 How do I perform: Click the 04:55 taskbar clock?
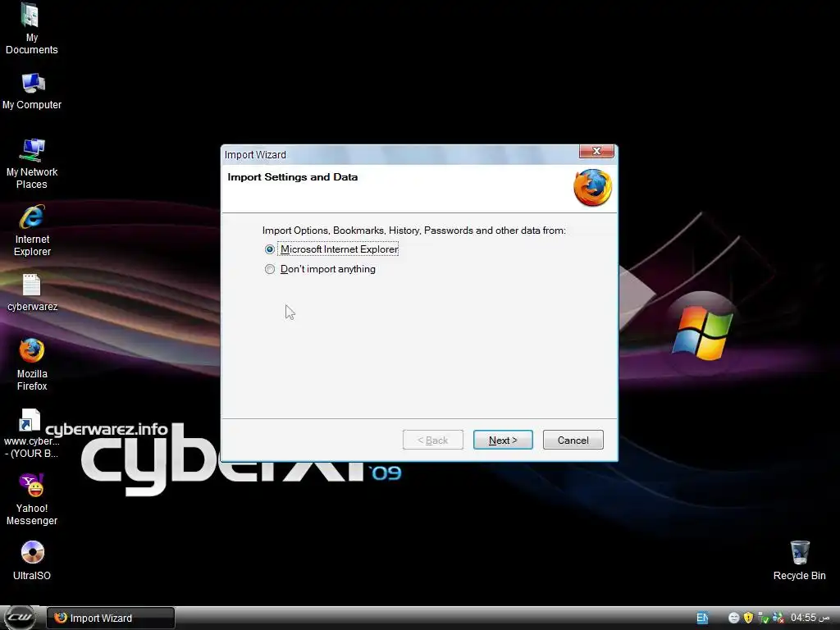[810, 618]
